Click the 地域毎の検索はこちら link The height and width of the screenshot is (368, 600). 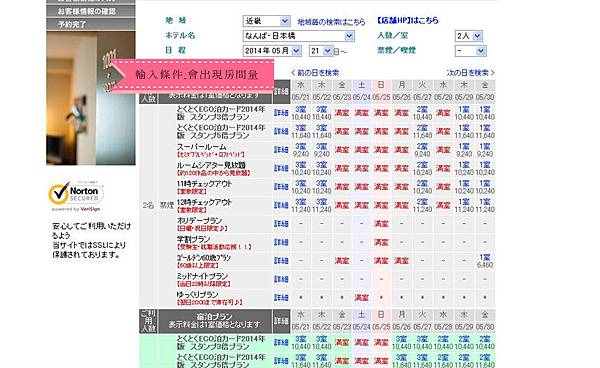point(331,22)
